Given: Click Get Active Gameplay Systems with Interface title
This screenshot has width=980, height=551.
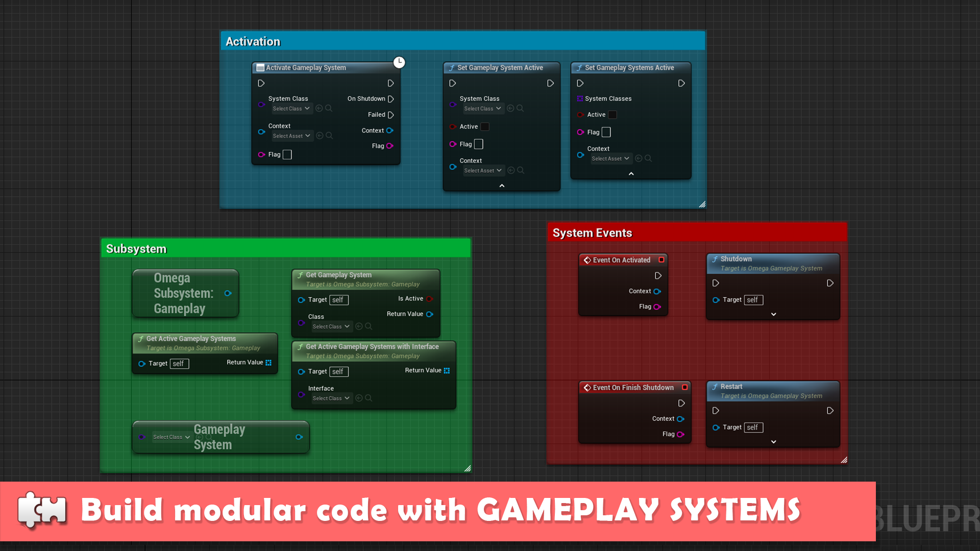Looking at the screenshot, I should [372, 346].
